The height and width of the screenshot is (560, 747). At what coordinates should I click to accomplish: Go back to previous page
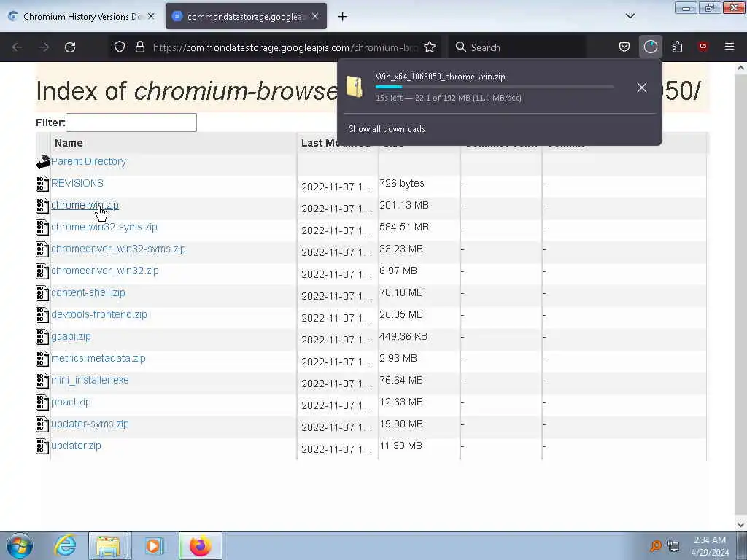pos(18,47)
